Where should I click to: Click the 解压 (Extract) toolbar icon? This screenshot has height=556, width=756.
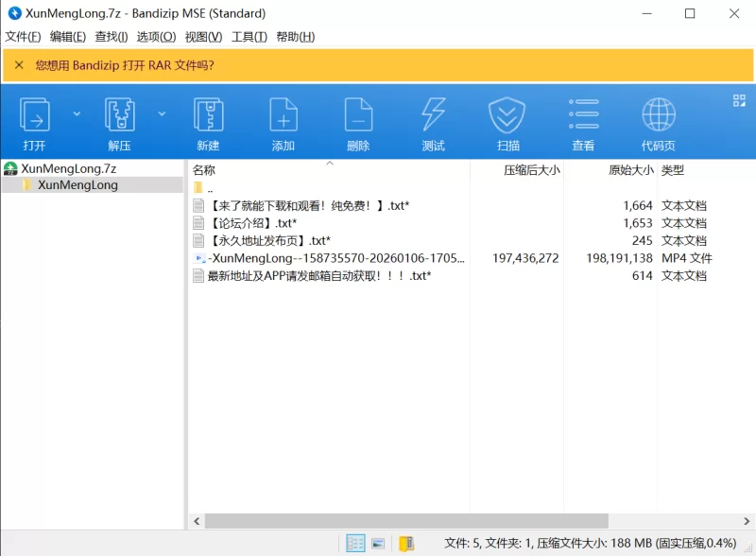(x=120, y=114)
